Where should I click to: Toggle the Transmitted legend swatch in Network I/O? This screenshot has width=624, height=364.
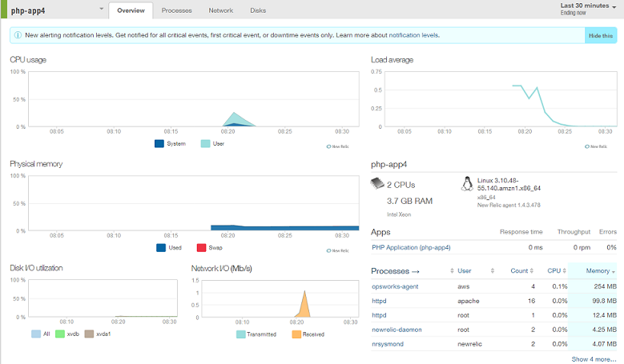241,334
